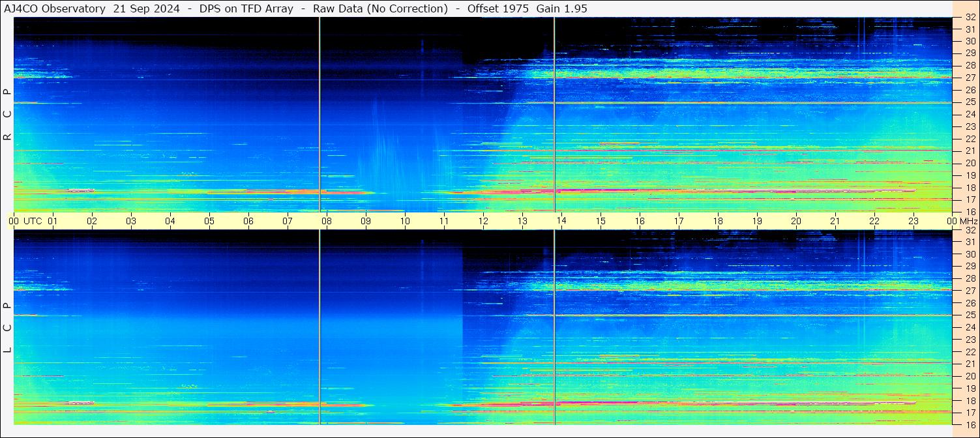Click the 14 hour mark on UTC axis
The width and height of the screenshot is (980, 438).
pos(561,221)
